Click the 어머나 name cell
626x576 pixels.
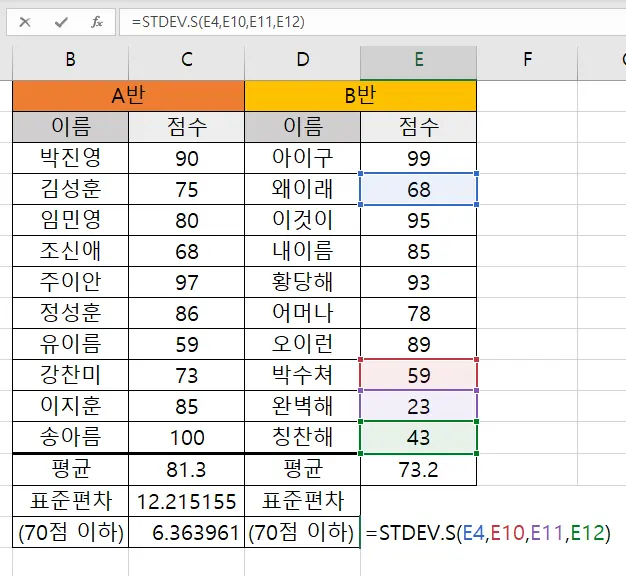(x=303, y=313)
